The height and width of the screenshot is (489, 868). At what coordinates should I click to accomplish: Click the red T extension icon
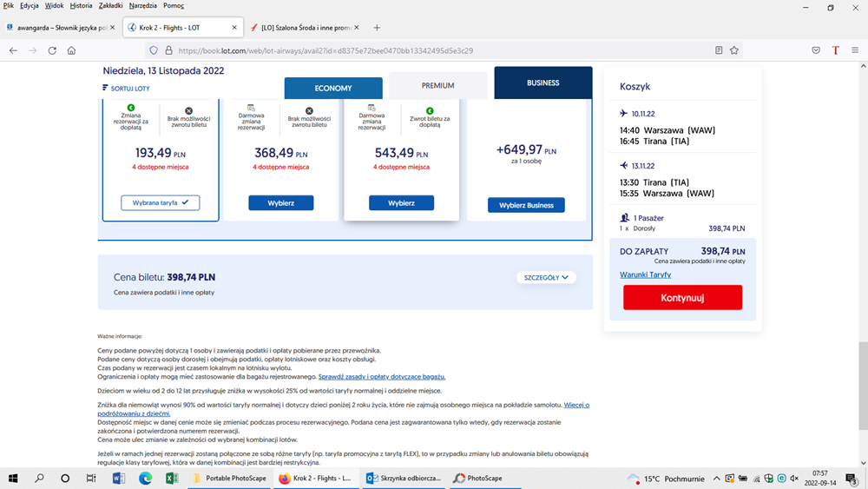click(x=835, y=50)
